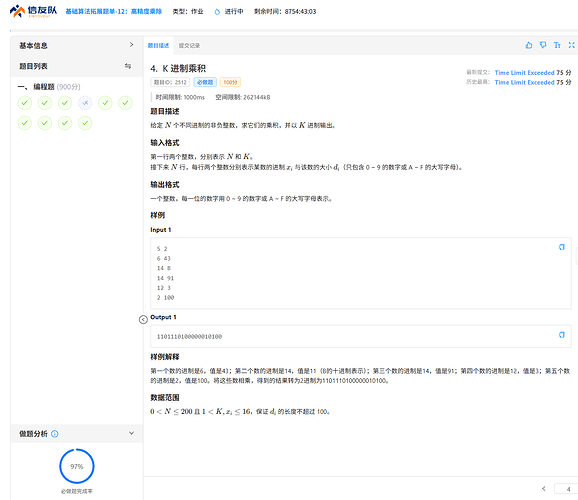Switch to the 提交记录 tab

coord(189,46)
